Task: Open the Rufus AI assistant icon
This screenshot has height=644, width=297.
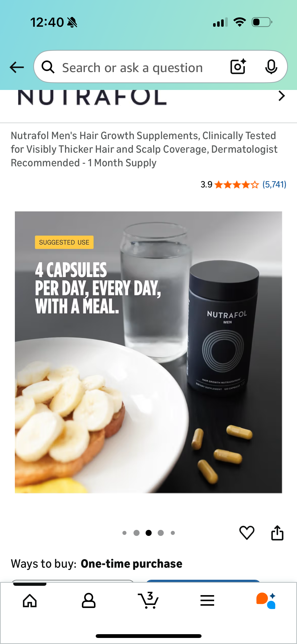Action: pos(266,601)
